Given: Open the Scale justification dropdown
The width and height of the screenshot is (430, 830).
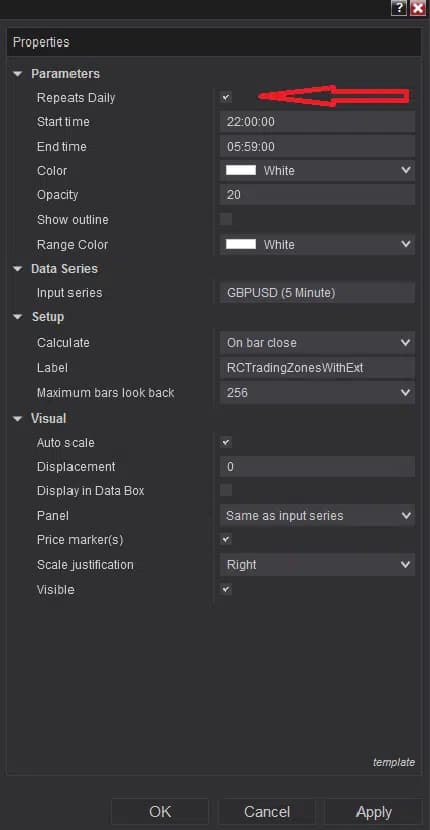Looking at the screenshot, I should pyautogui.click(x=317, y=565).
